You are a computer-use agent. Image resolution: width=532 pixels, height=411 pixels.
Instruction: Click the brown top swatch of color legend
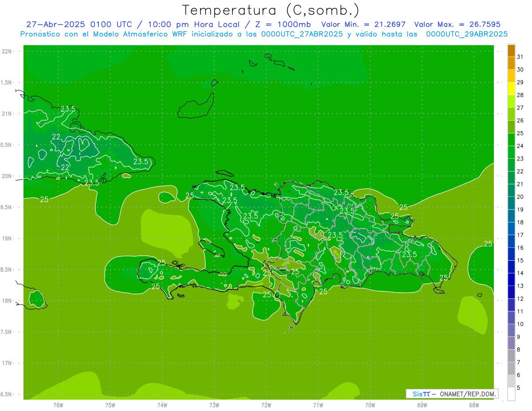coord(511,51)
